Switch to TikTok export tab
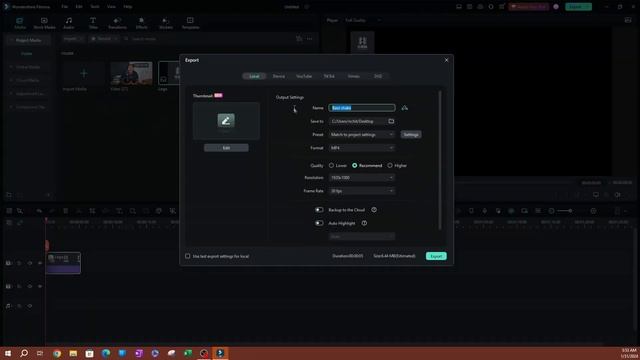 pos(329,76)
